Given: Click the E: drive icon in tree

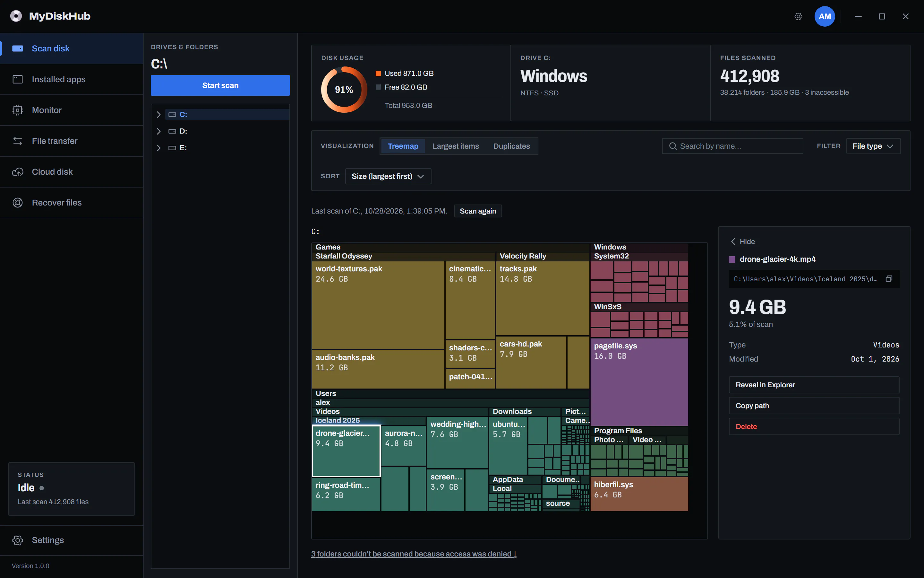Looking at the screenshot, I should tap(172, 148).
